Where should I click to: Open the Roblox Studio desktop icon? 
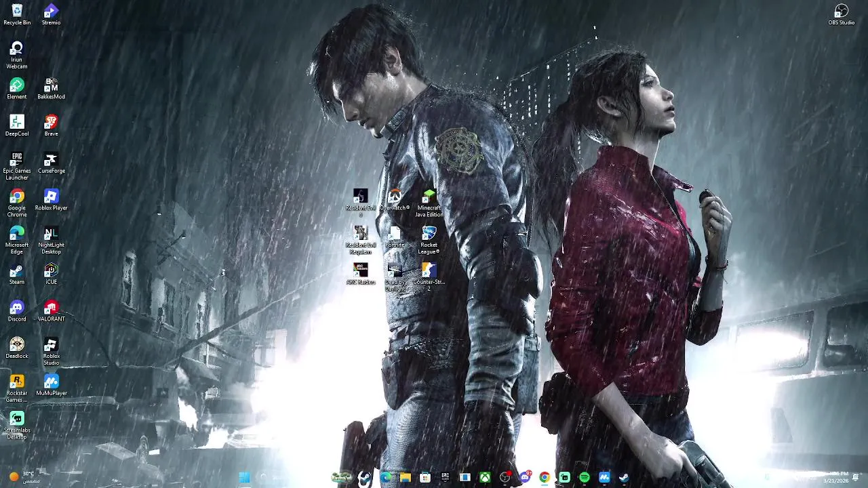pyautogui.click(x=51, y=352)
